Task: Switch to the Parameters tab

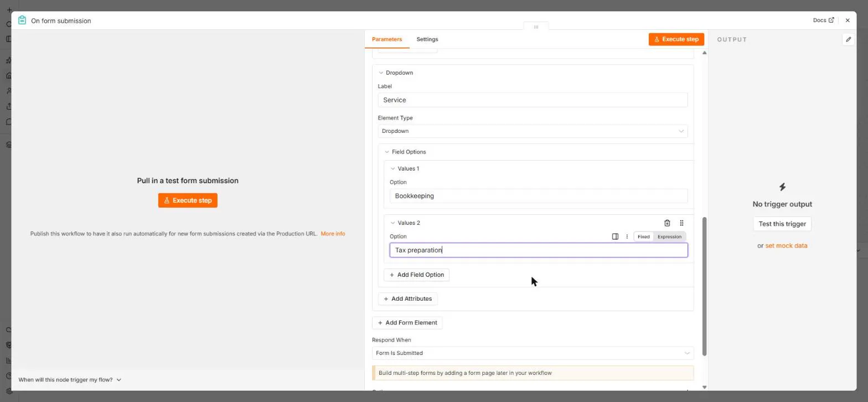Action: click(x=387, y=39)
